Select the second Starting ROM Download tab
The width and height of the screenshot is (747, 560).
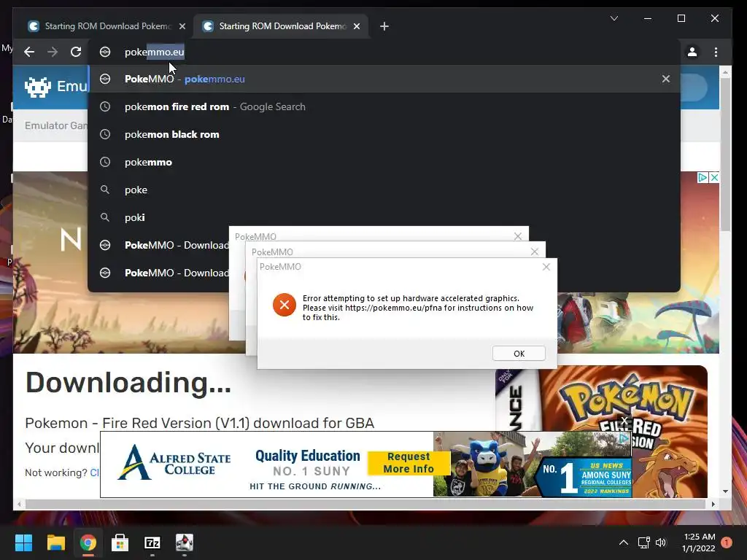click(281, 26)
